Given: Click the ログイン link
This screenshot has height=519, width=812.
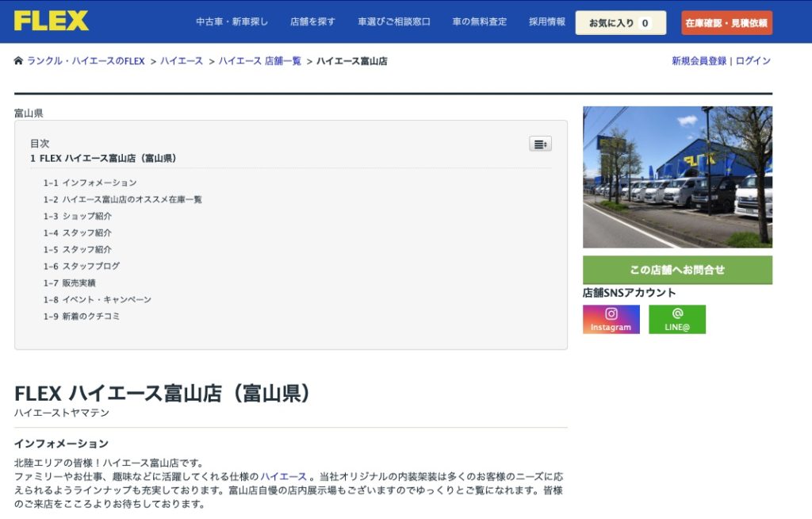Looking at the screenshot, I should [753, 61].
